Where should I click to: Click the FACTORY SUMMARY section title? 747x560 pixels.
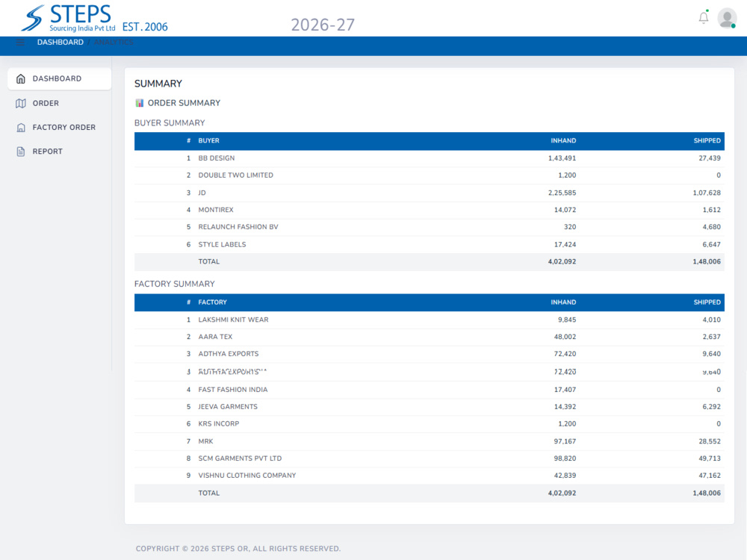point(174,284)
